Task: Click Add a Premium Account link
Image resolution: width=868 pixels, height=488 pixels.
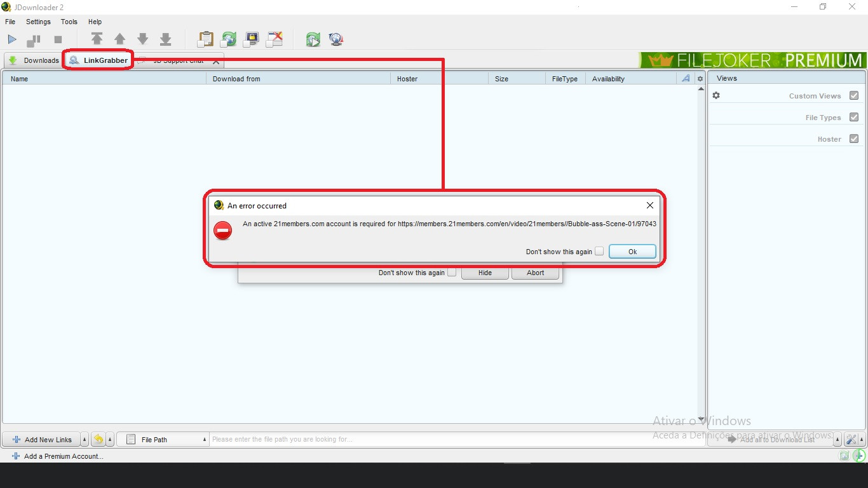Action: 58,456
